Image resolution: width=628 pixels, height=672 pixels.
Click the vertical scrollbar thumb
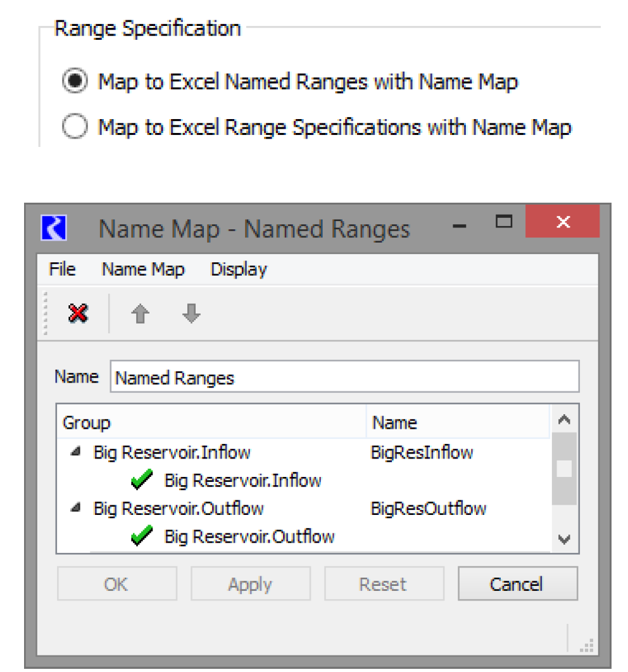pos(563,469)
